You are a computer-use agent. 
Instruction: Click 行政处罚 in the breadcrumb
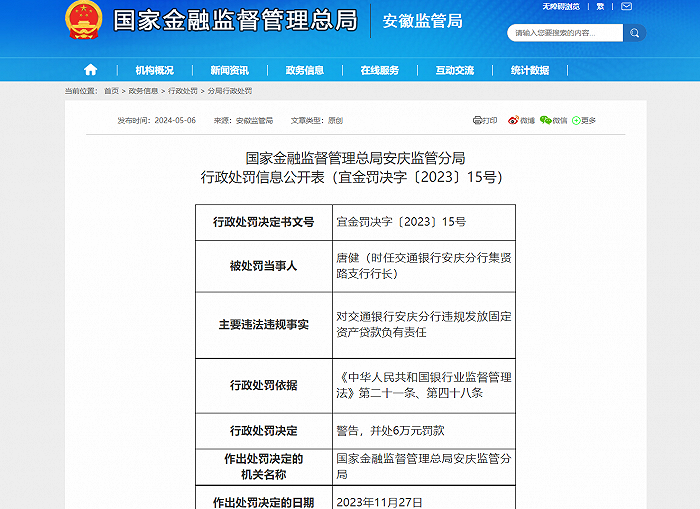point(183,91)
